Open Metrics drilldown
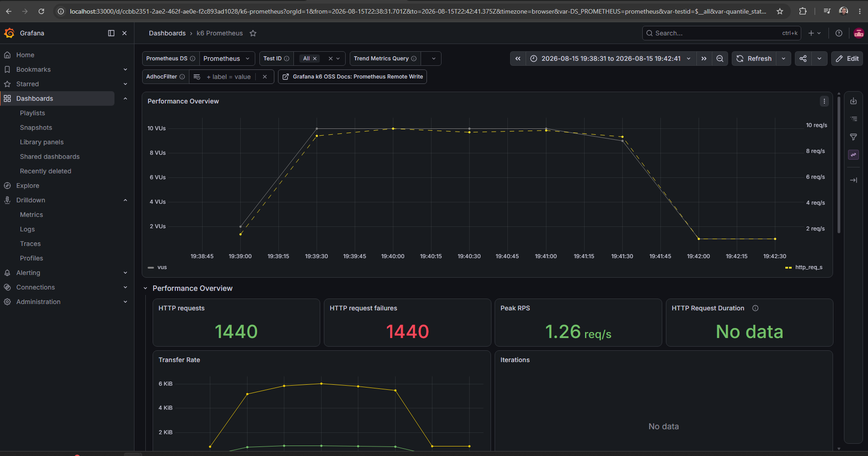 click(31, 215)
